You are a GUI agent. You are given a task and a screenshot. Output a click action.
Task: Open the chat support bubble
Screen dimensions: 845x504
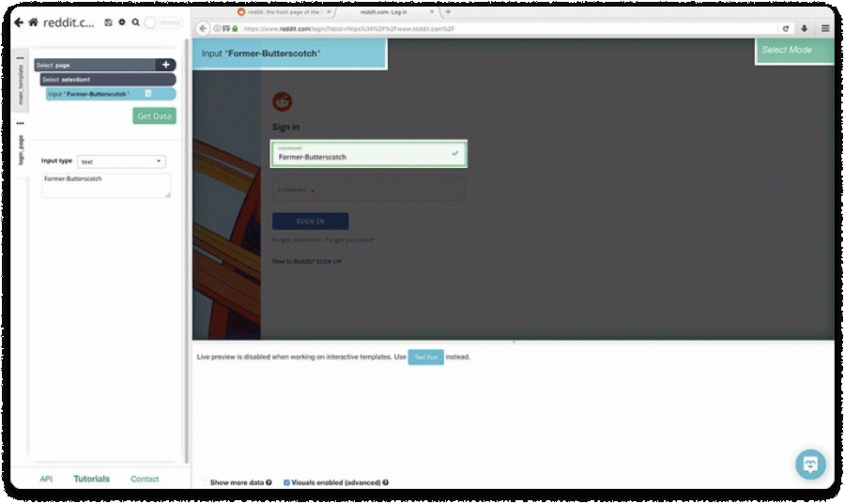point(810,465)
